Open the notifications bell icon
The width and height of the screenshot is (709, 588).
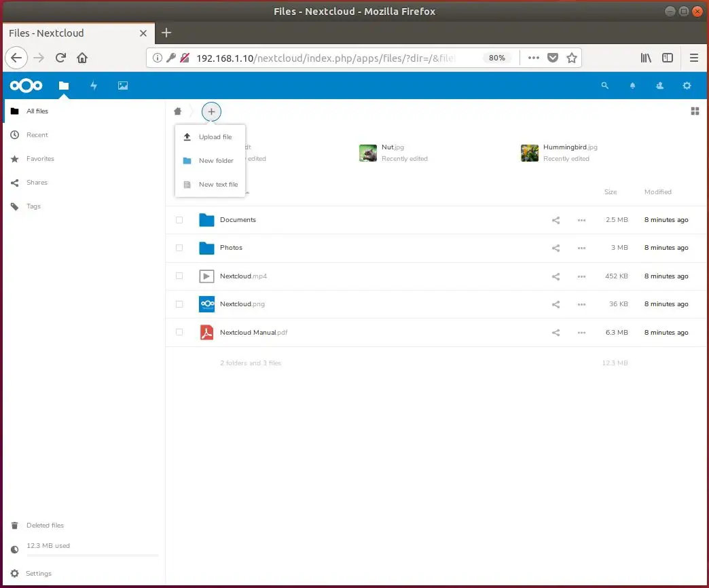(x=632, y=86)
